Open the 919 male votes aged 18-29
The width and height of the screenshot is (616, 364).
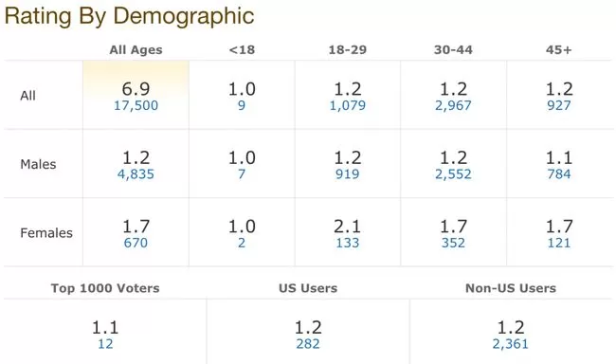[x=348, y=174]
